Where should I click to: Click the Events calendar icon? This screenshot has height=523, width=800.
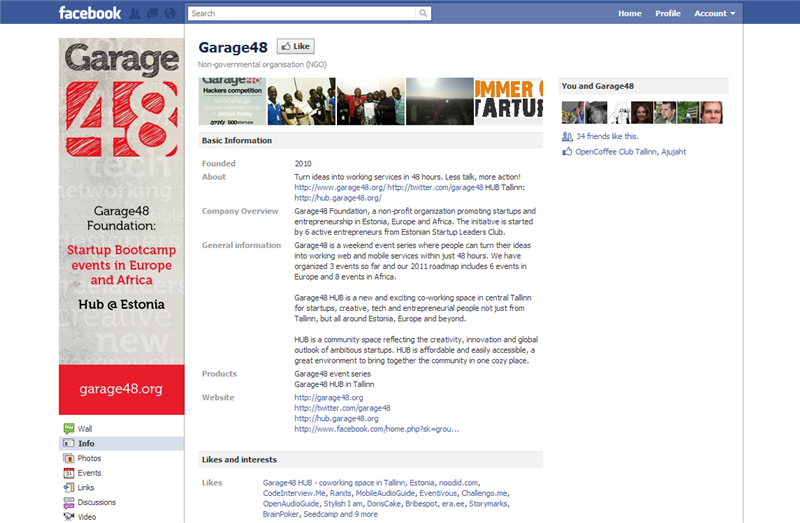click(68, 473)
